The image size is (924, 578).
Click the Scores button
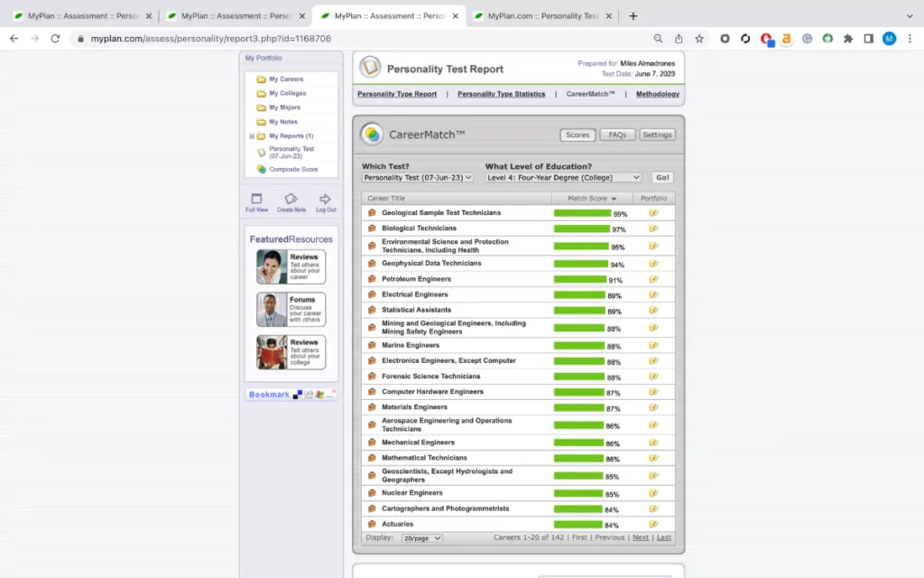pyautogui.click(x=577, y=135)
